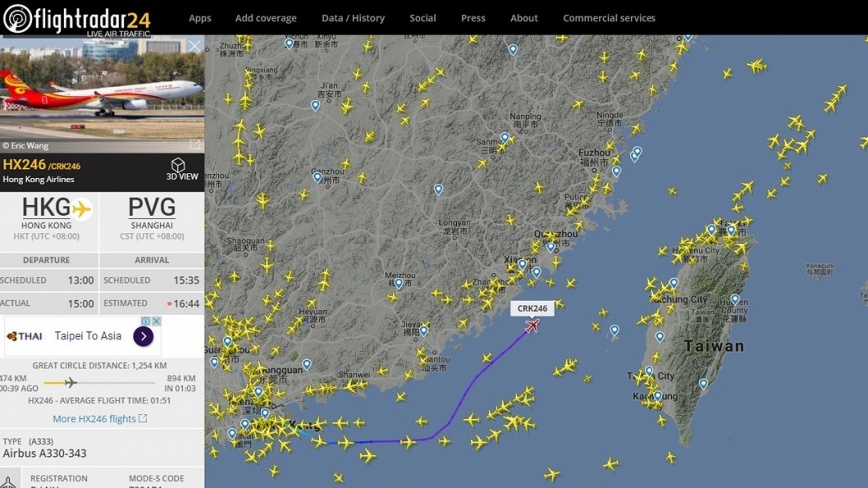The width and height of the screenshot is (868, 488).
Task: Click the flight progress bar plane marker
Action: click(70, 383)
